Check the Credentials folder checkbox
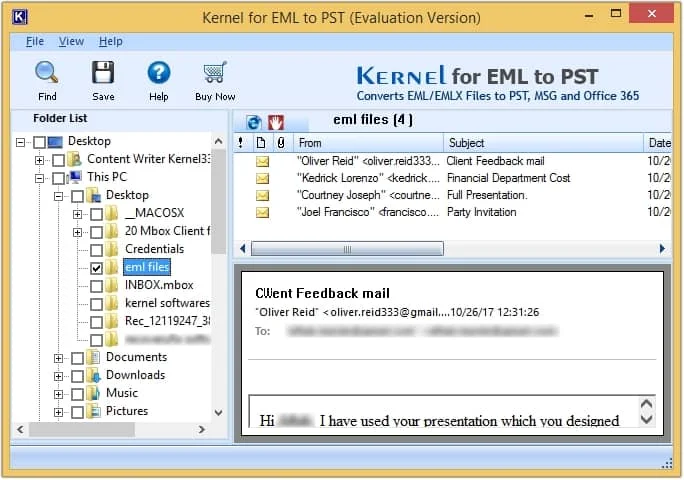684x480 pixels. point(96,250)
